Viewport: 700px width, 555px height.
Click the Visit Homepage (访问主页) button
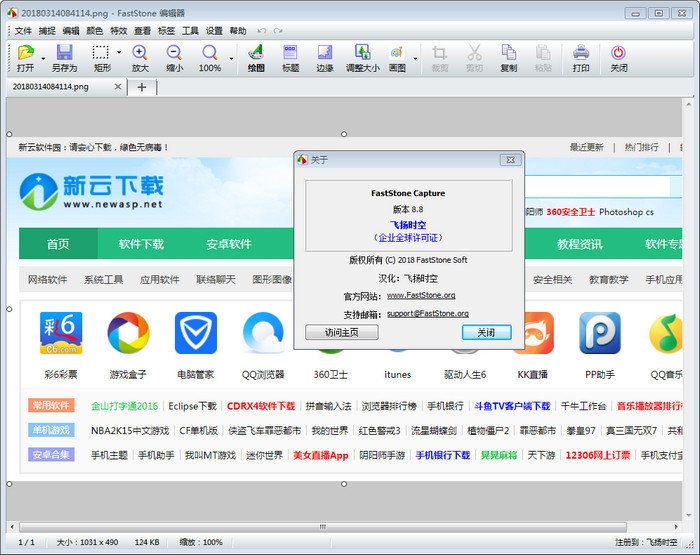tap(342, 332)
